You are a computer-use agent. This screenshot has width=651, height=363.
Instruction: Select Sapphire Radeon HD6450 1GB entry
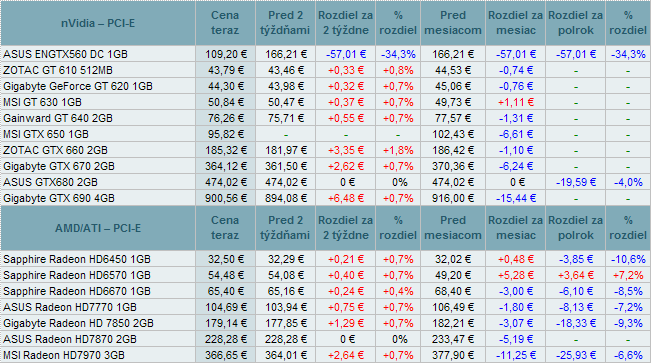pyautogui.click(x=77, y=260)
